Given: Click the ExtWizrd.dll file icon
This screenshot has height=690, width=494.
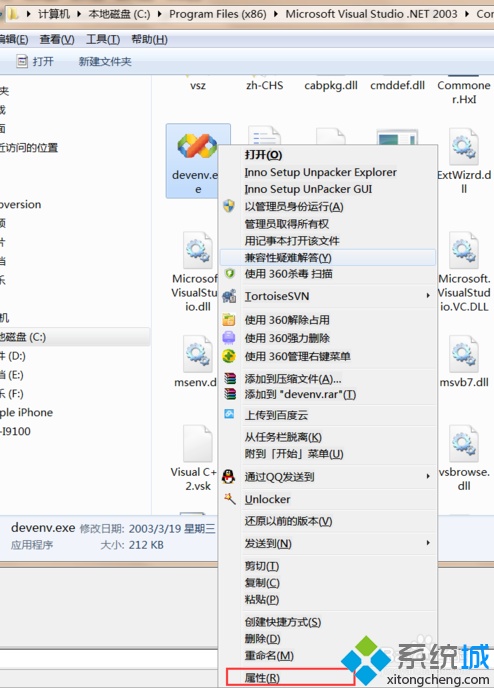Looking at the screenshot, I should tap(464, 147).
